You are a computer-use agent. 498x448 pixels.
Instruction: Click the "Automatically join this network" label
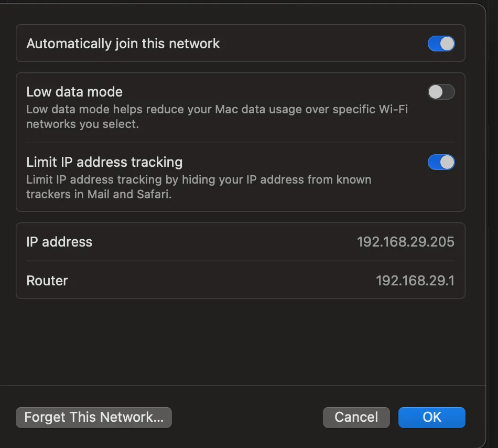123,44
